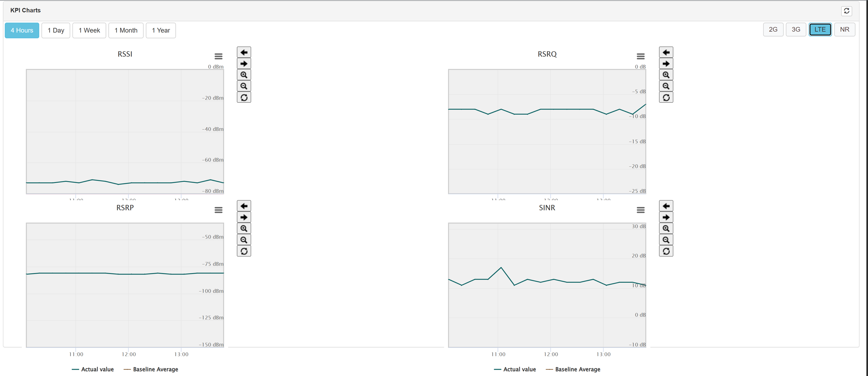Image resolution: width=868 pixels, height=376 pixels.
Task: Reset zoom on the SINR chart
Action: point(666,251)
